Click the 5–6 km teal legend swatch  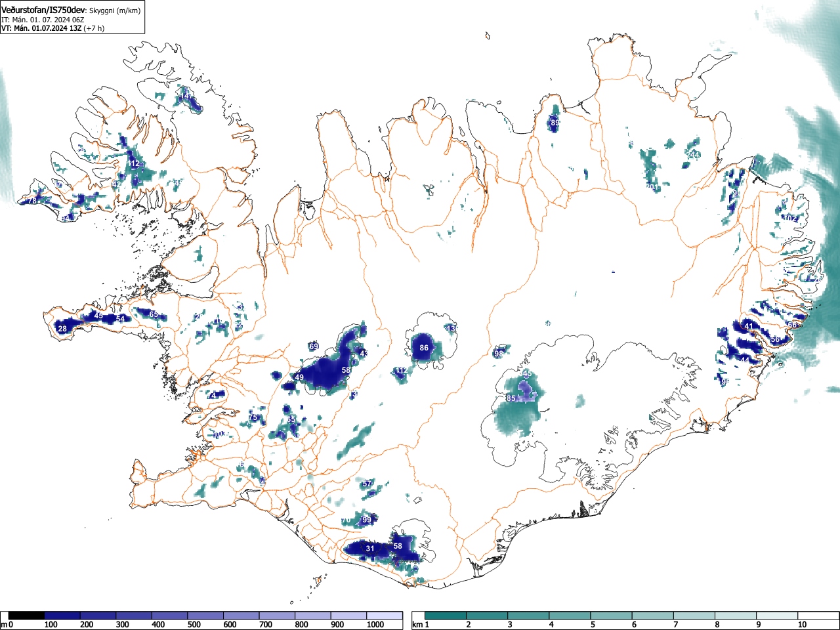(x=612, y=616)
